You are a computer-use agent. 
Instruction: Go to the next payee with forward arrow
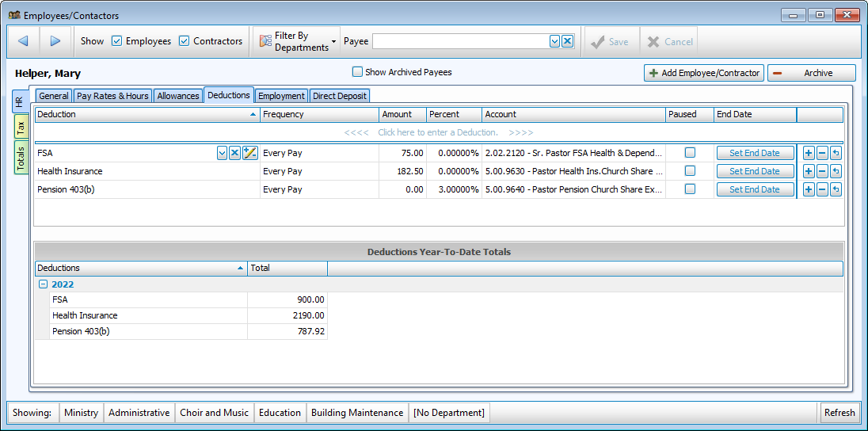(55, 41)
